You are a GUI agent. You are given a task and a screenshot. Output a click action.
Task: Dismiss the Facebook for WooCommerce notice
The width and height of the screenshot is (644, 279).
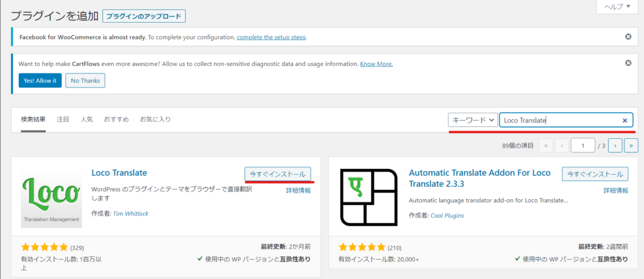tap(628, 37)
